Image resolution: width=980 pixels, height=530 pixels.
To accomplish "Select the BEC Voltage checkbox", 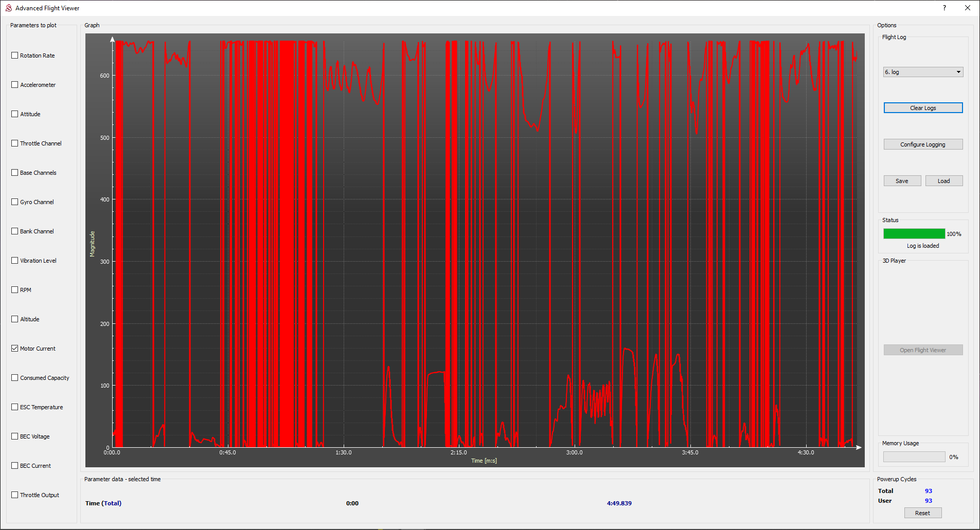I will 15,436.
